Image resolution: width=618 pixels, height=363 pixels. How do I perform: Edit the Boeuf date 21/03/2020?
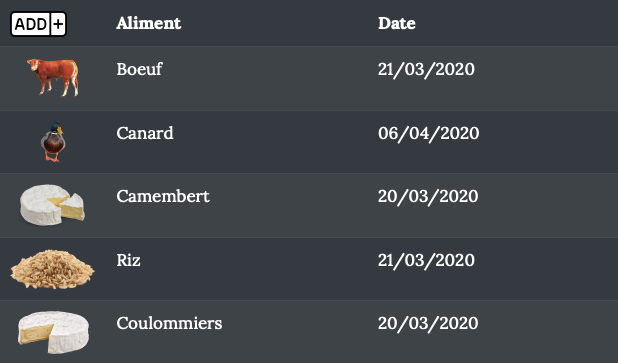pyautogui.click(x=426, y=70)
